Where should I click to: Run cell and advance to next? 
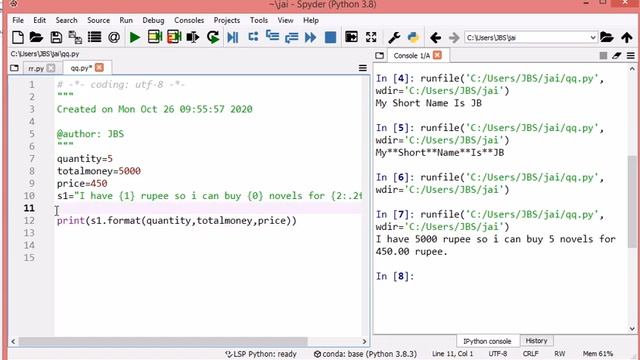pyautogui.click(x=174, y=38)
